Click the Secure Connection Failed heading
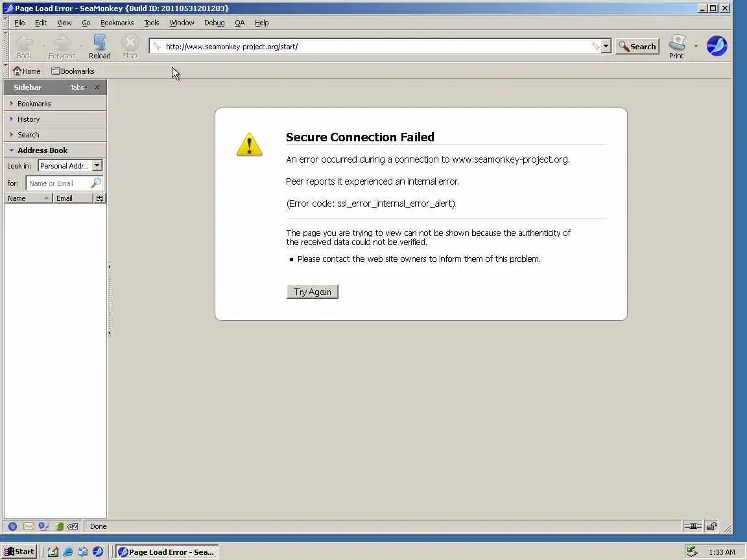Image resolution: width=747 pixels, height=560 pixels. pyautogui.click(x=360, y=137)
